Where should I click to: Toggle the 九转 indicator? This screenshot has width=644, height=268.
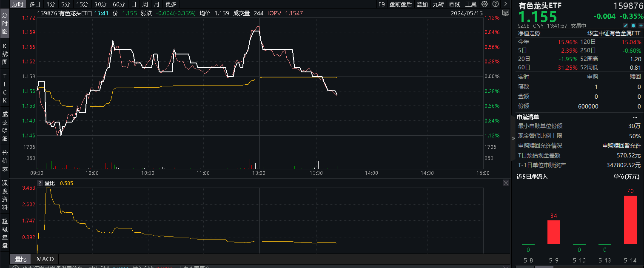tap(438, 4)
